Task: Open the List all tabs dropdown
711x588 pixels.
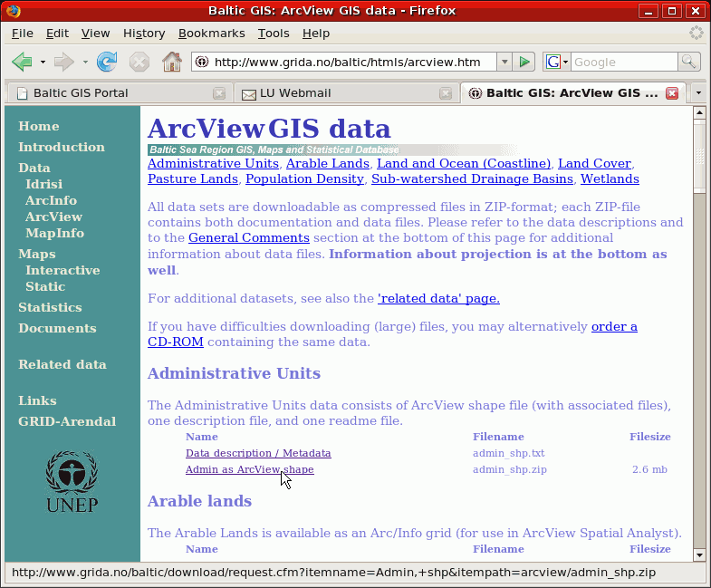Action: tap(698, 93)
